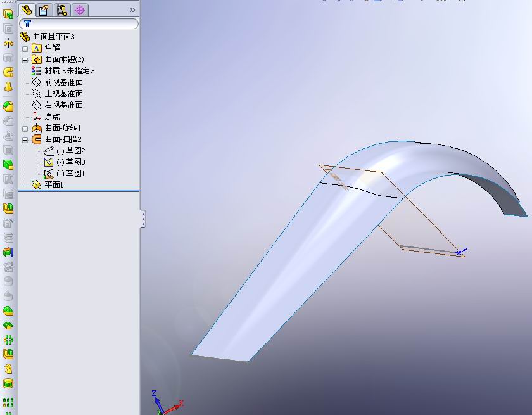Image resolution: width=532 pixels, height=415 pixels.
Task: Click the feature tree filter field
Action: click(x=79, y=23)
